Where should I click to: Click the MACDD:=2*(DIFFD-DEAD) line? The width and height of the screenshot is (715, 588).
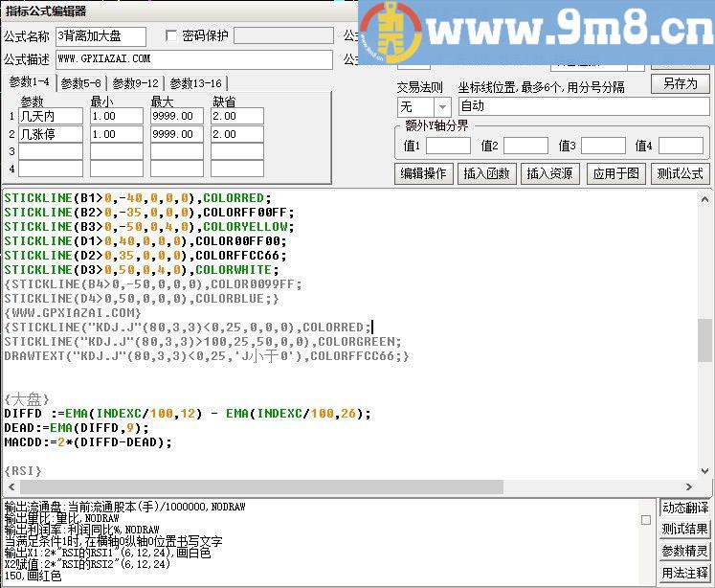[x=88, y=442]
